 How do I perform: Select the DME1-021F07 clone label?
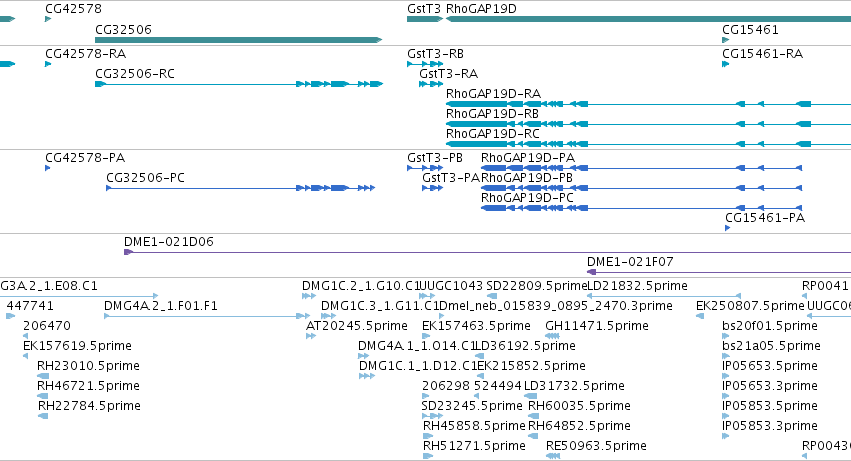click(630, 262)
